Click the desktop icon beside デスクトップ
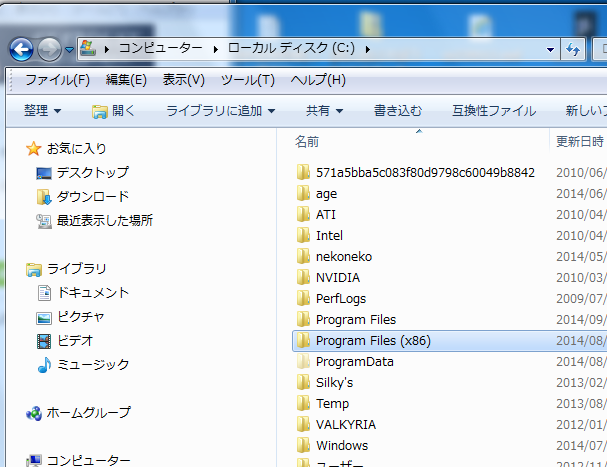This screenshot has width=607, height=467. 44,173
